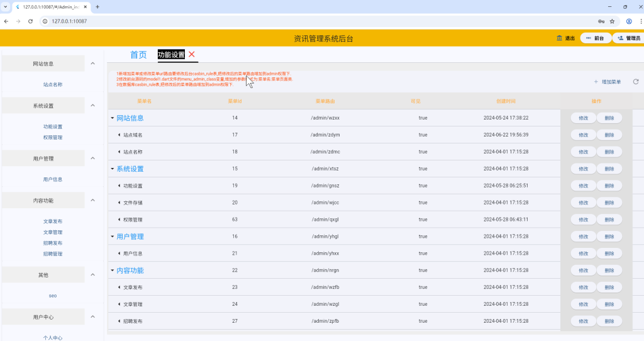Collapse the 用户管理 row triangle in table
Image resolution: width=644 pixels, height=341 pixels.
pyautogui.click(x=113, y=237)
